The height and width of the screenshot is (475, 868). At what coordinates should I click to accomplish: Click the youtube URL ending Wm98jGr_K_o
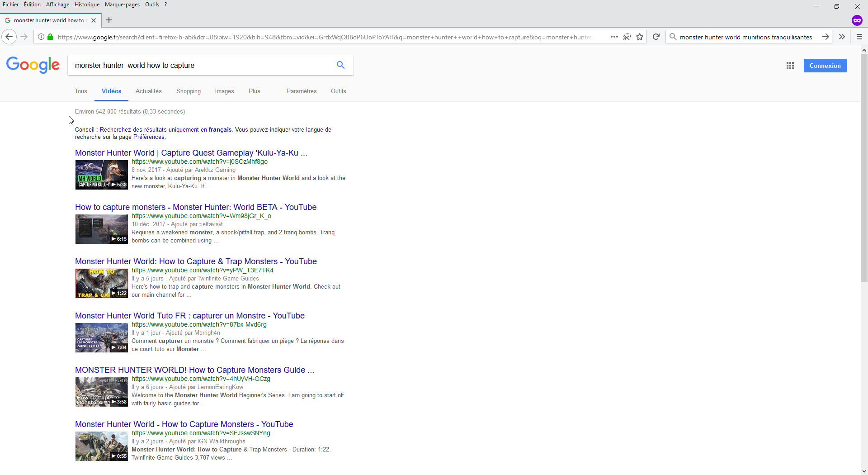point(201,216)
